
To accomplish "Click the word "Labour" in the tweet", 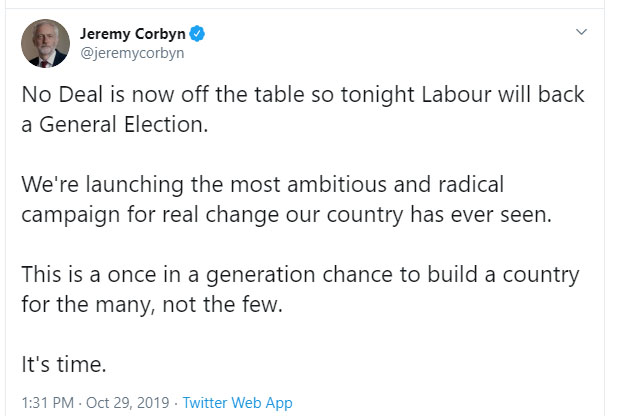I will tap(471, 96).
